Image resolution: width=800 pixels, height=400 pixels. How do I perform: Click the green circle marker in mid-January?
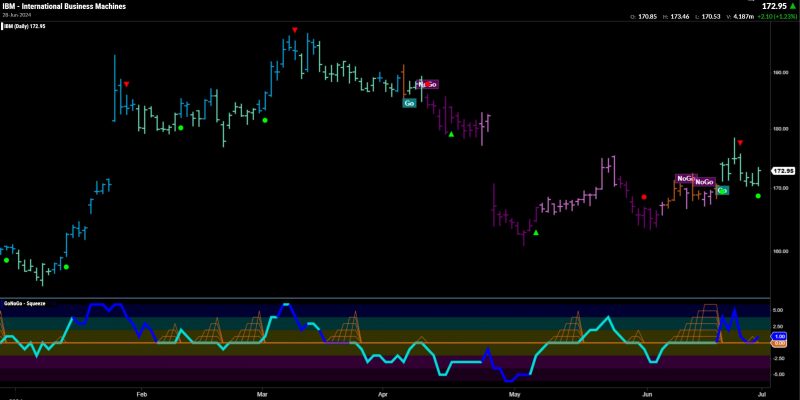66,267
